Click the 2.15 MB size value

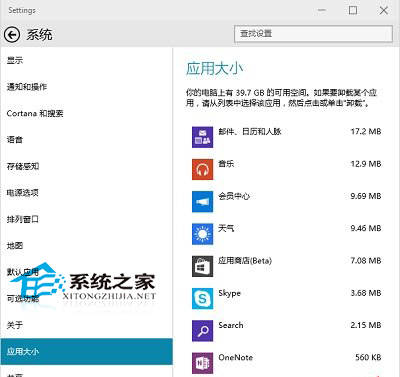366,325
